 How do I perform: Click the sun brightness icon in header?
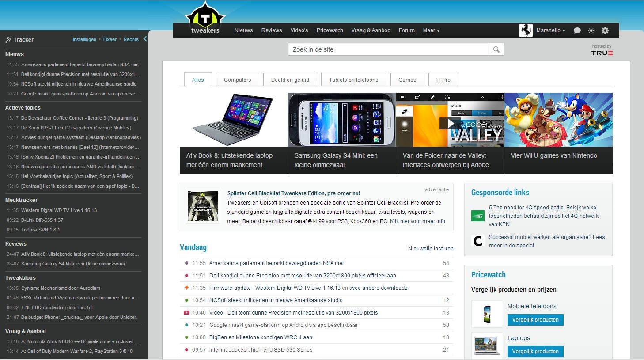pos(591,30)
